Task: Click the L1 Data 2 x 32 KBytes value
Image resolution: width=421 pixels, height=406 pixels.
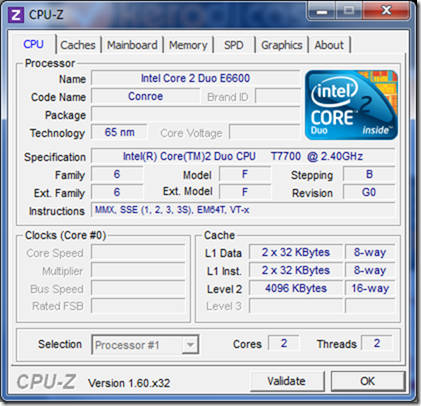Action: (x=296, y=252)
